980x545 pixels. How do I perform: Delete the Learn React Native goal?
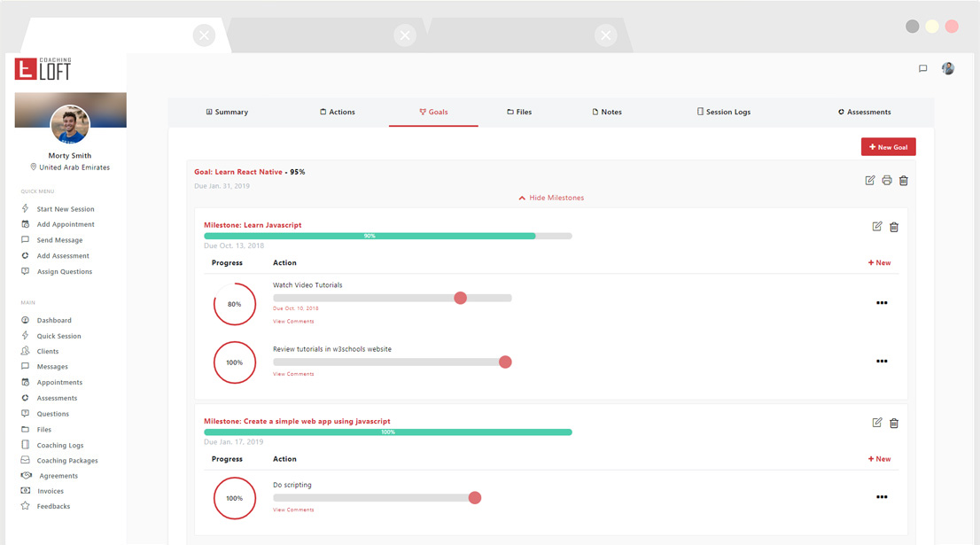click(903, 181)
